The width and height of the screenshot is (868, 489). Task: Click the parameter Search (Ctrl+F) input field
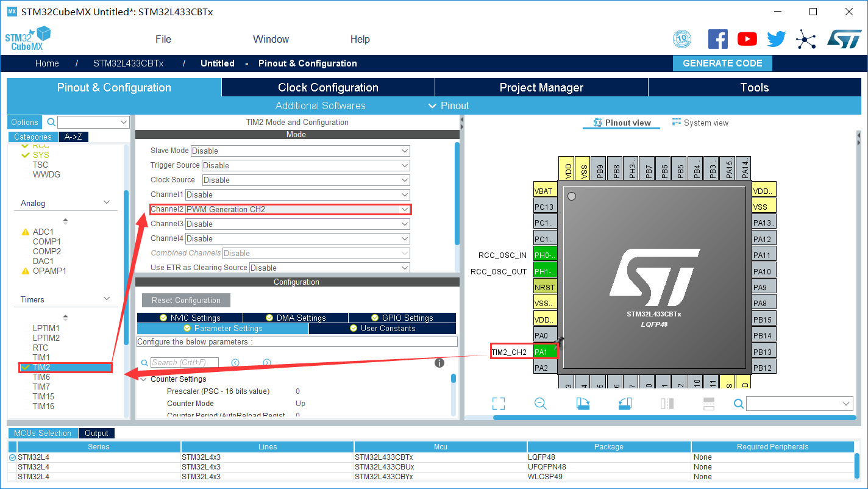tap(185, 362)
